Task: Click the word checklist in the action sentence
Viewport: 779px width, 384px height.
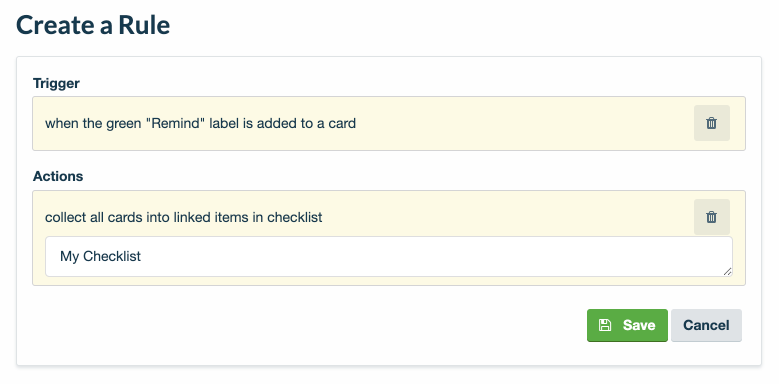Action: coord(295,217)
